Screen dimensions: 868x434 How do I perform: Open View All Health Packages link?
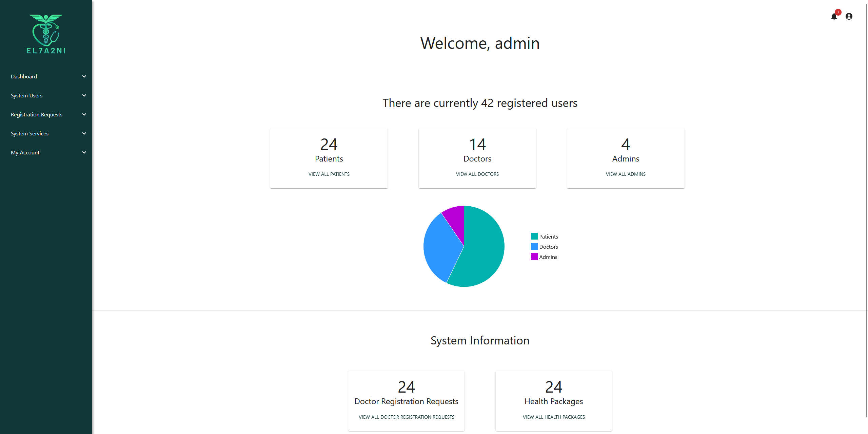[x=553, y=417]
